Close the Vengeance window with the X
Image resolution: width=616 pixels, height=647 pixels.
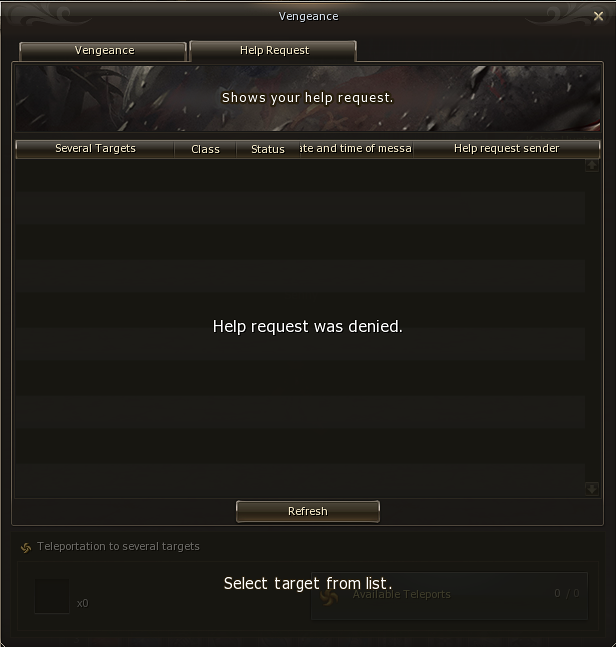coord(598,16)
